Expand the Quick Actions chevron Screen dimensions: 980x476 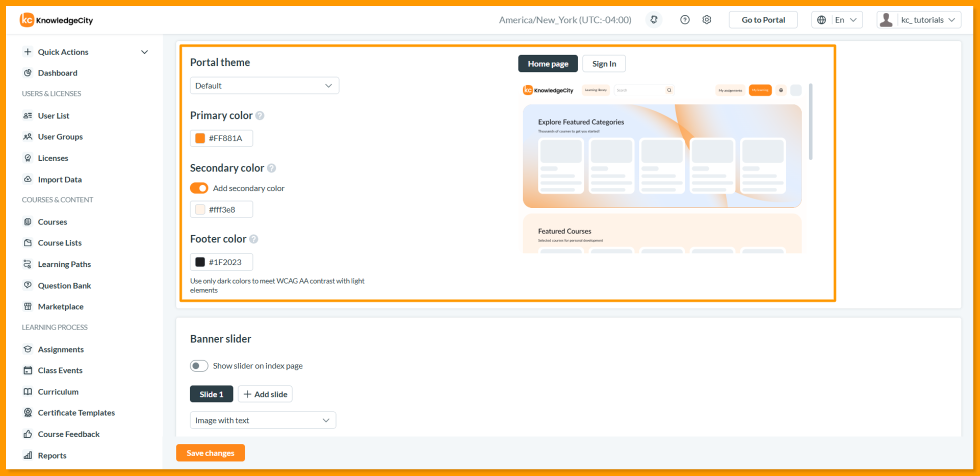click(145, 52)
